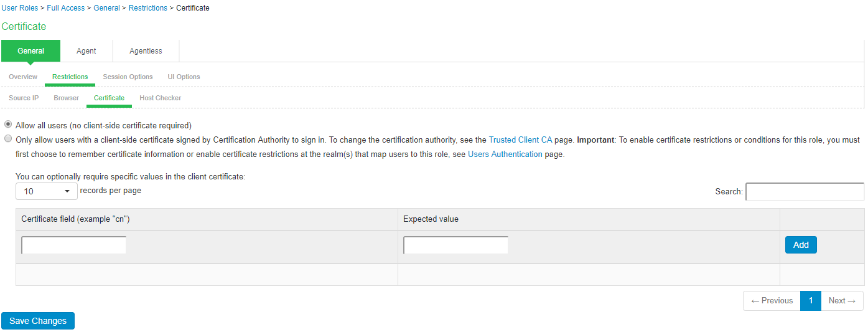Open the Trusted Client CA link
Screen dimensions: 868x332
click(520, 140)
